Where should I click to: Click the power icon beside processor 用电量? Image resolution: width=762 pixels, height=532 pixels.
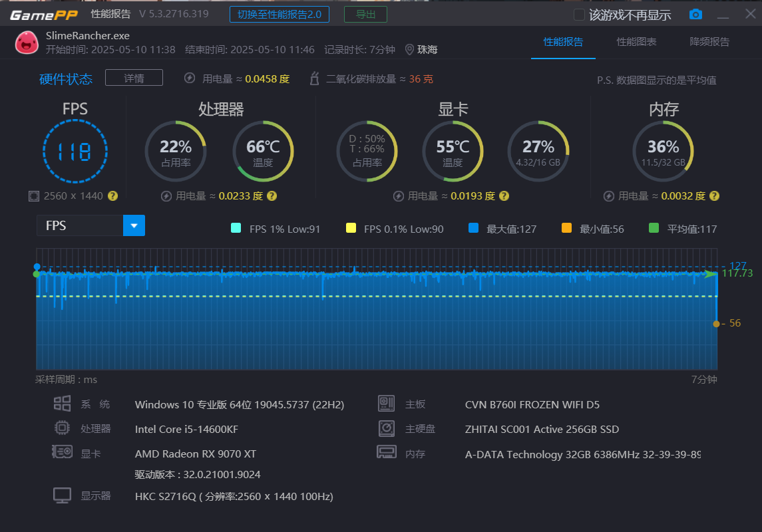[x=166, y=196]
